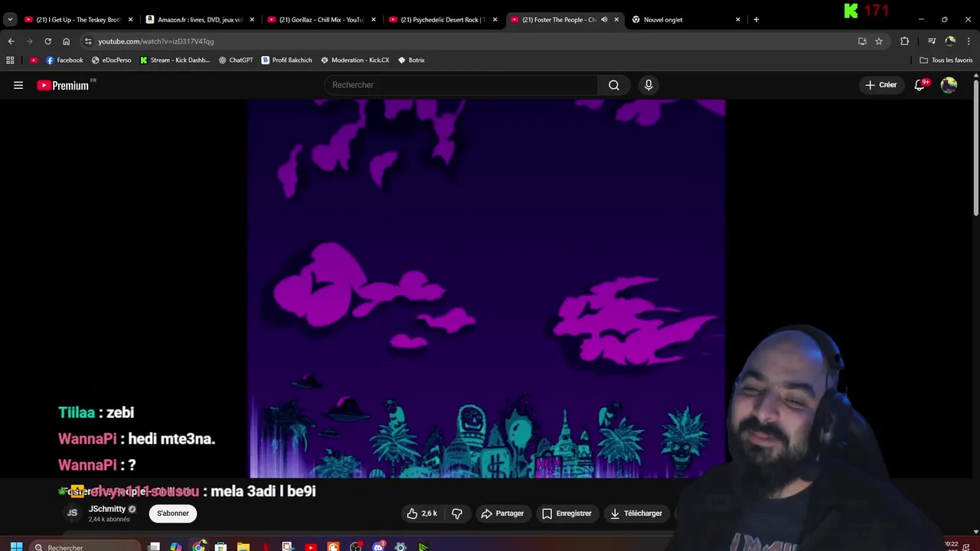980x551 pixels.
Task: Click the youtube.com address bar
Action: 467,41
